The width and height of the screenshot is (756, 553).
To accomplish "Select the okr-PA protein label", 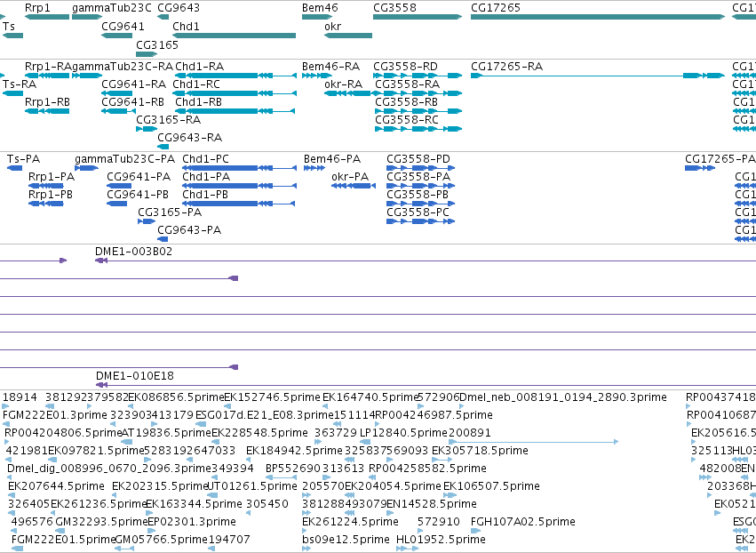I will pyautogui.click(x=350, y=177).
